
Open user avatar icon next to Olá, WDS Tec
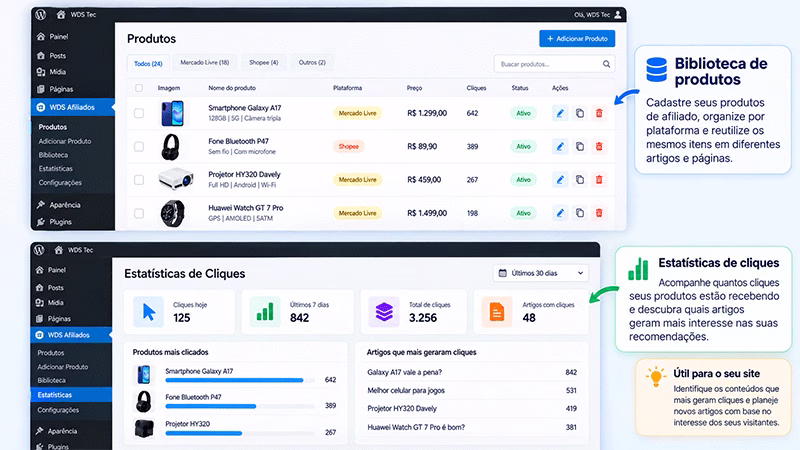click(618, 14)
